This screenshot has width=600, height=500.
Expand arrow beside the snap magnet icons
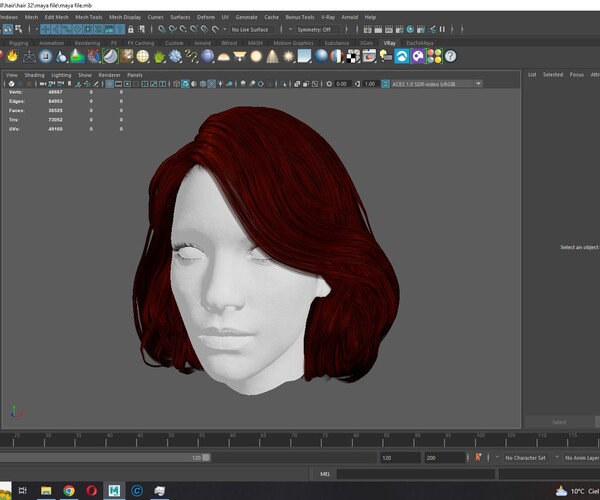click(225, 29)
